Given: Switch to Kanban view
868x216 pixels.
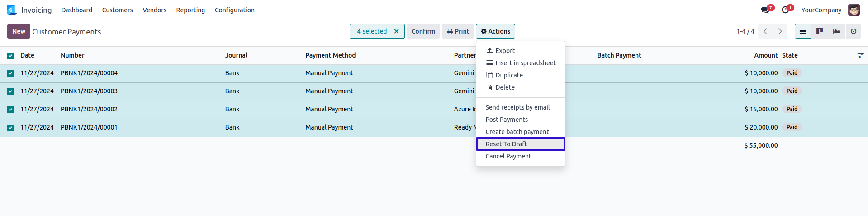Looking at the screenshot, I should point(819,31).
